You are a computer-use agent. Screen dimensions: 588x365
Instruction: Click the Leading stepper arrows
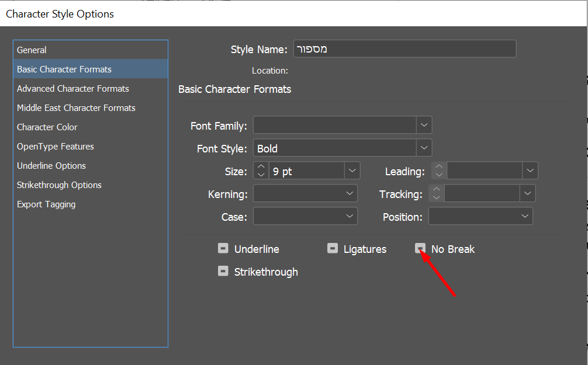(x=439, y=171)
